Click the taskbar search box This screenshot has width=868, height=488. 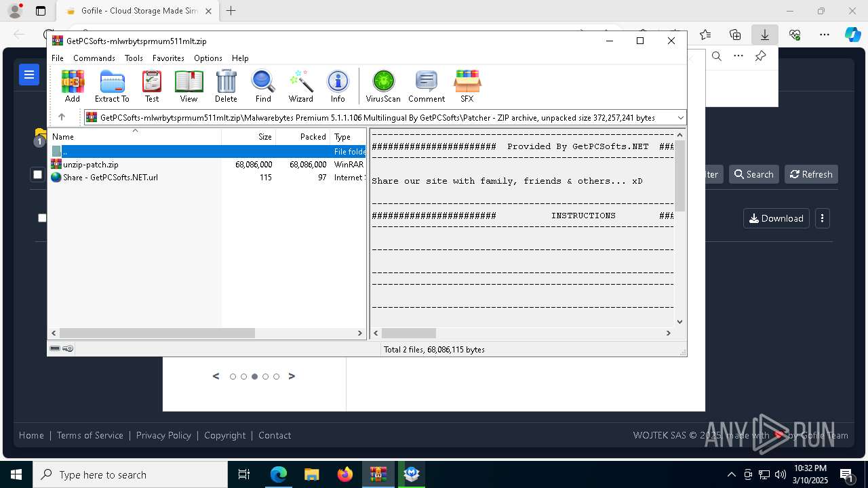point(130,474)
